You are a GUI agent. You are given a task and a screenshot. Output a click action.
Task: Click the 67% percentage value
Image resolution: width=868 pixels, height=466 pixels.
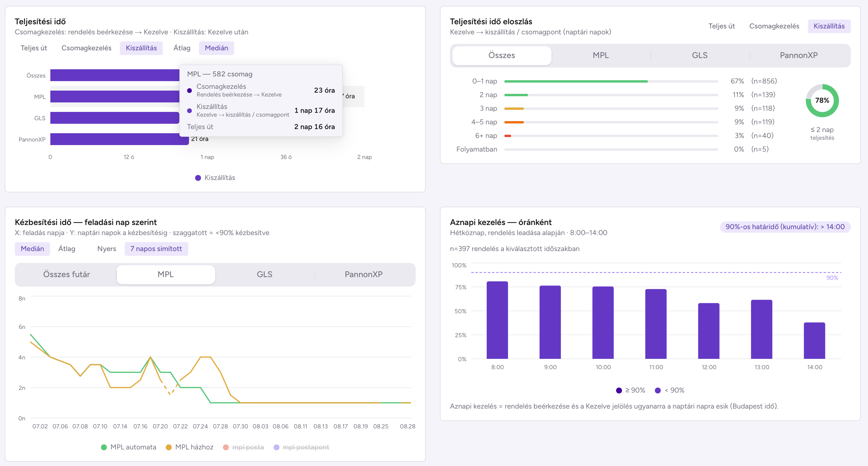737,81
